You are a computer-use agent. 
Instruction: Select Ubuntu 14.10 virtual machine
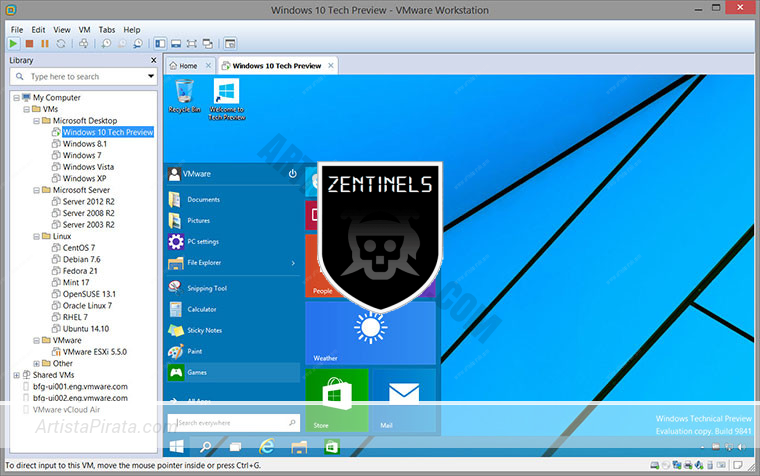point(85,329)
